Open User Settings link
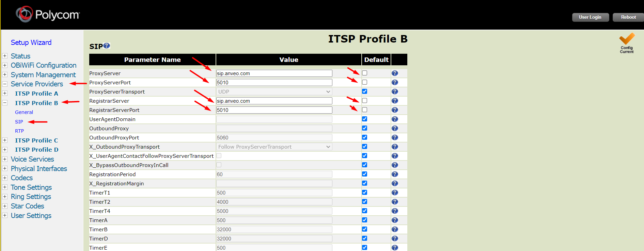This screenshot has width=644, height=251. (31, 215)
